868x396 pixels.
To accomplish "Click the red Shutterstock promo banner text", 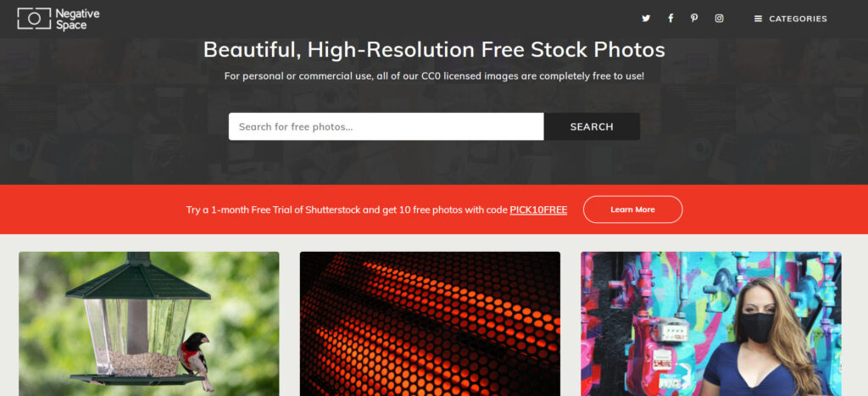I will coord(376,210).
